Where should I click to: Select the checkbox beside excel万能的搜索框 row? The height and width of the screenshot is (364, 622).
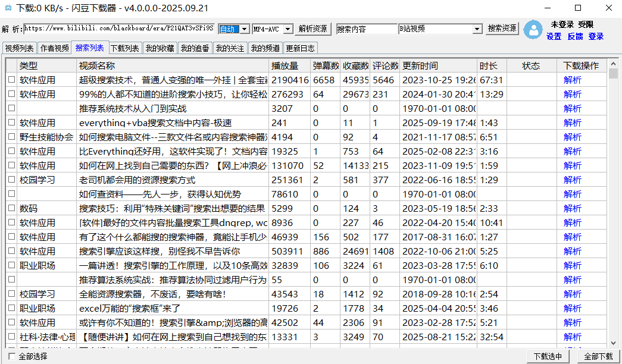(x=10, y=308)
